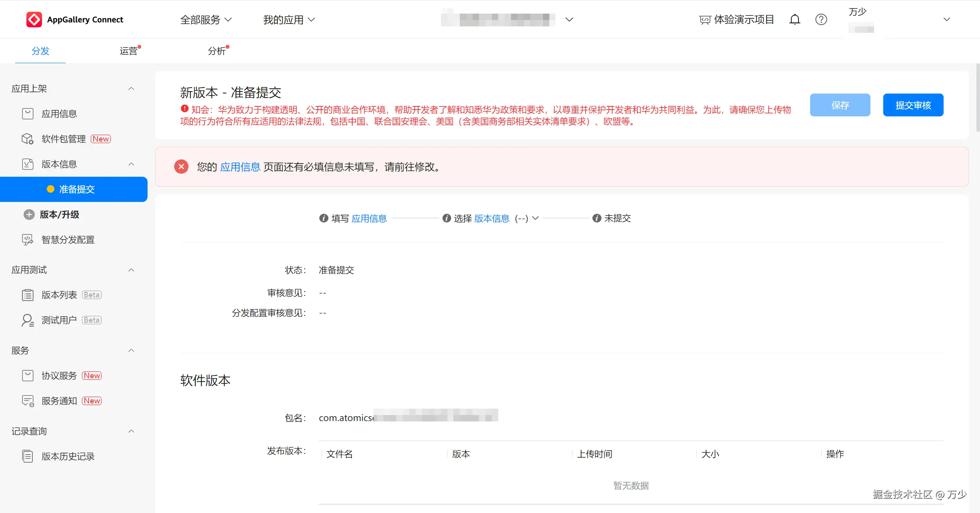Select 准备提交 in the sidebar
The height and width of the screenshot is (513, 980).
click(x=76, y=190)
